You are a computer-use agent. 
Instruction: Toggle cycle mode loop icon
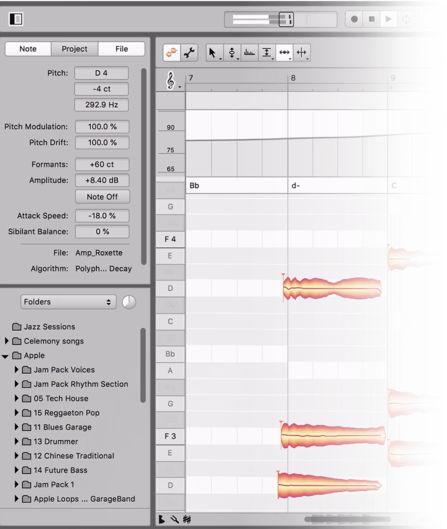tap(406, 19)
